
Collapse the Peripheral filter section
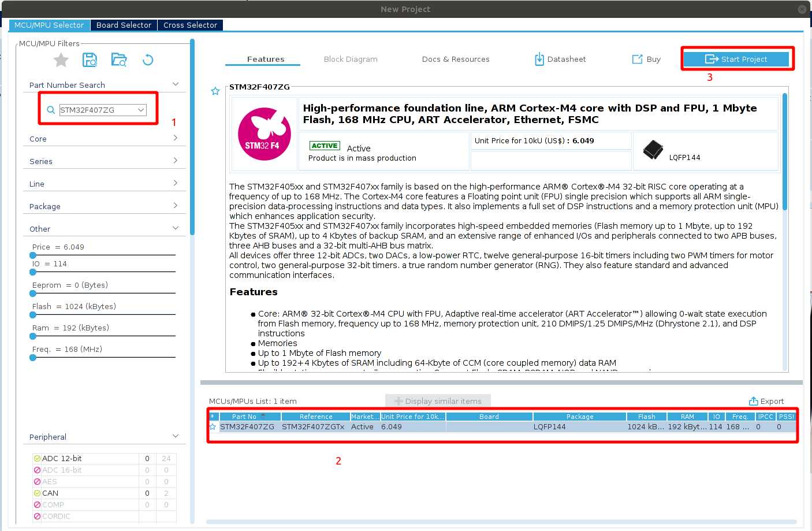pos(176,436)
